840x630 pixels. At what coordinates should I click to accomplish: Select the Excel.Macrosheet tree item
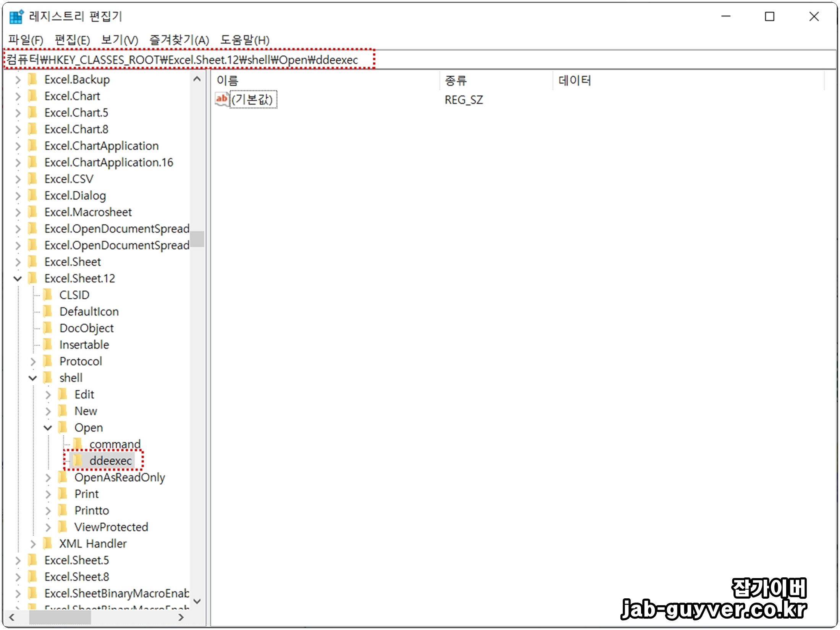(x=88, y=212)
